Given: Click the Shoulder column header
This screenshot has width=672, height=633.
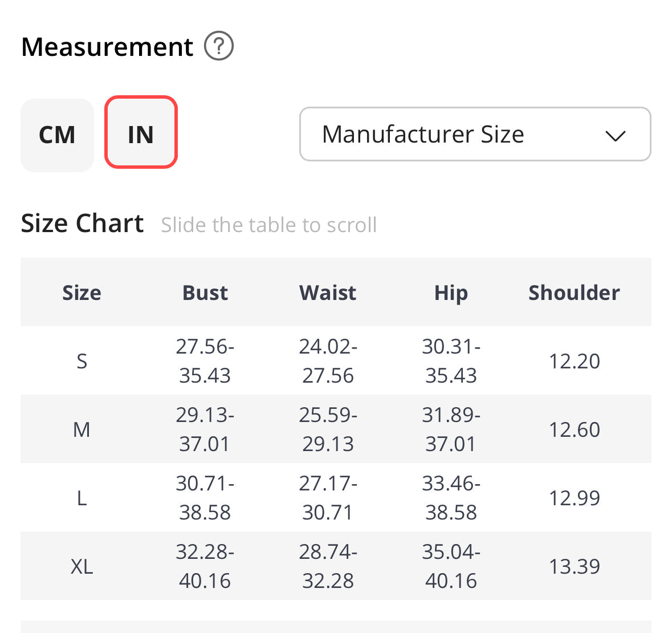Looking at the screenshot, I should coord(574,293).
